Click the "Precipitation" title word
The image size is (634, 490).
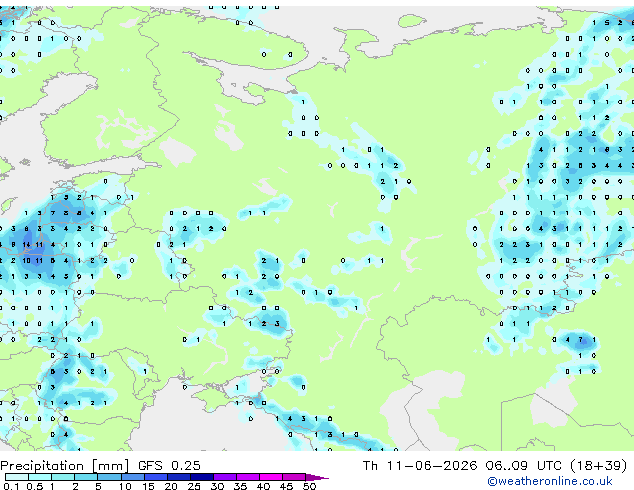click(42, 466)
